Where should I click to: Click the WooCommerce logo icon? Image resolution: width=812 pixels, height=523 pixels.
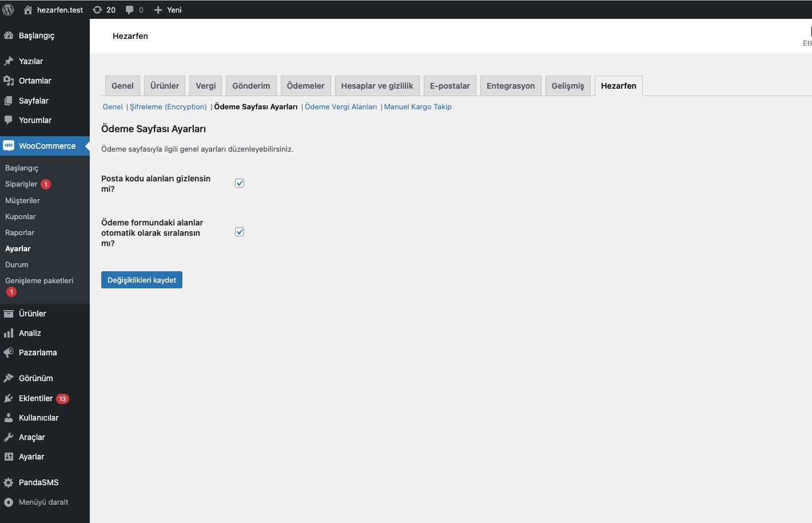point(9,146)
